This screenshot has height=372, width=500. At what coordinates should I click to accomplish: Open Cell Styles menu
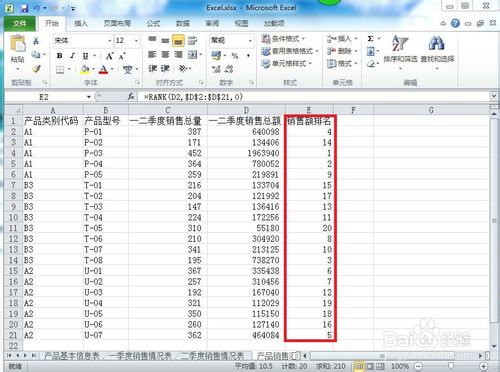point(287,63)
